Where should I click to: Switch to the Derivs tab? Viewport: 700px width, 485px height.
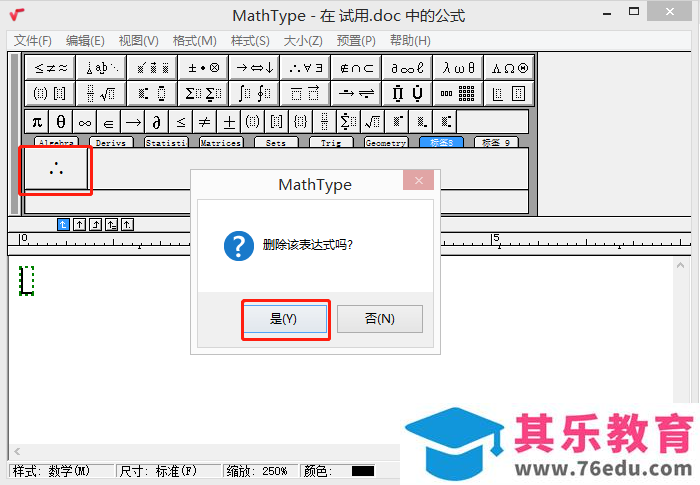[x=111, y=142]
